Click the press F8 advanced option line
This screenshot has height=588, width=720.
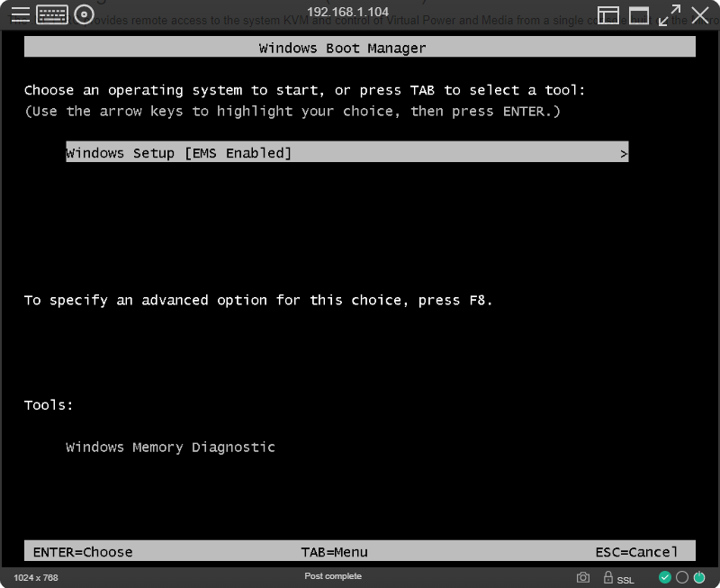pos(258,301)
